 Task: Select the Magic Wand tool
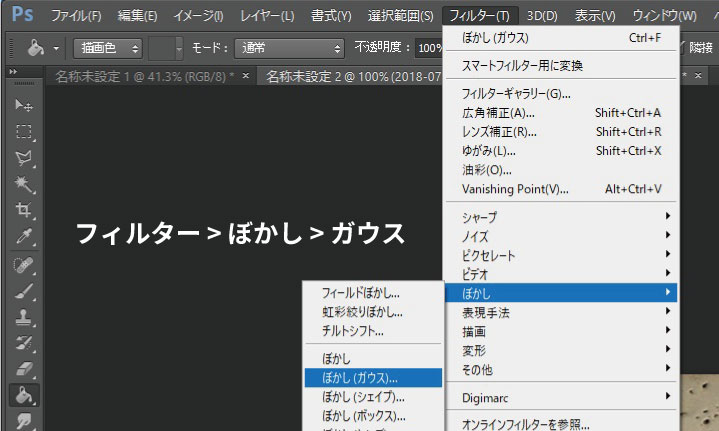click(23, 184)
